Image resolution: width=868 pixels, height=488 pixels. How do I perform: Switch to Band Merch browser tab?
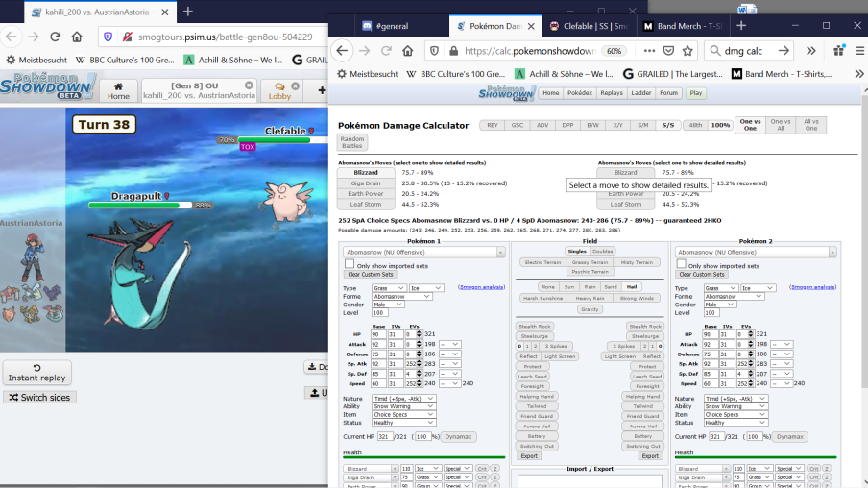tap(683, 26)
